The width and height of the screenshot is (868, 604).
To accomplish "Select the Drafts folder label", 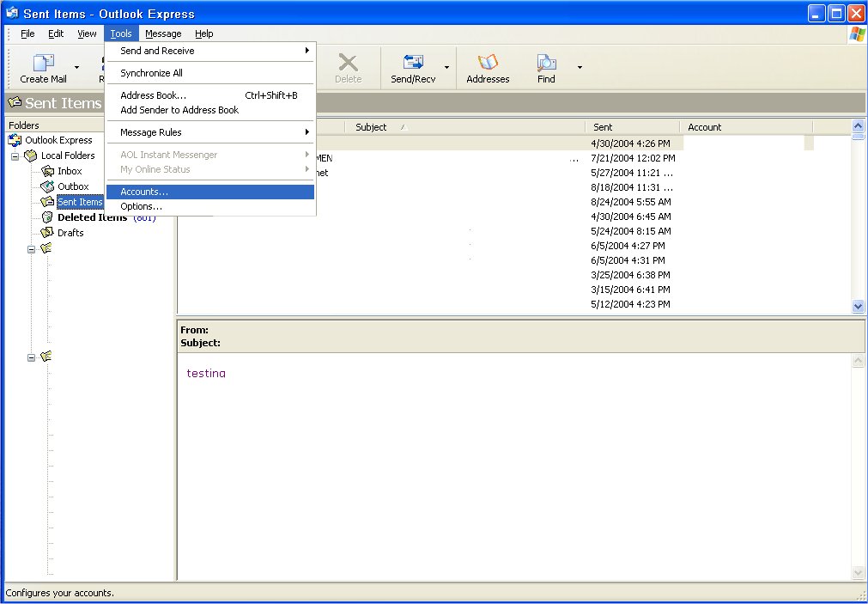I will (x=71, y=233).
